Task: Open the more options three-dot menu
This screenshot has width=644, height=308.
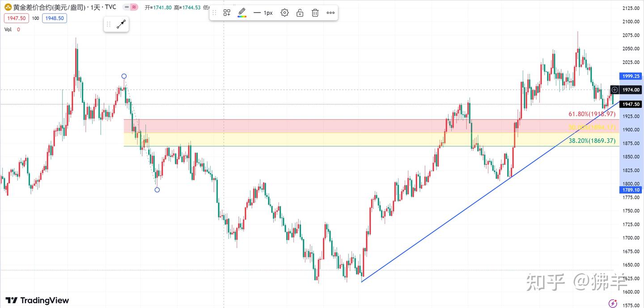Action: tap(330, 13)
